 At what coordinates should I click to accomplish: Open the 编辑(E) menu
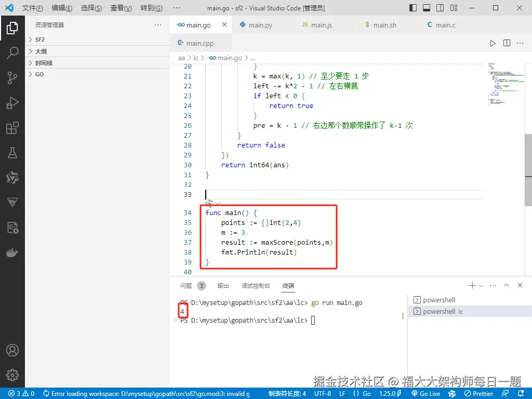click(62, 8)
